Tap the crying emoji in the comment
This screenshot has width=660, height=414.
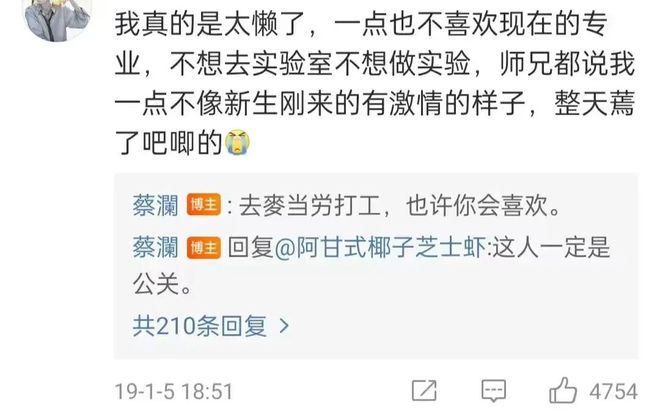pyautogui.click(x=238, y=142)
